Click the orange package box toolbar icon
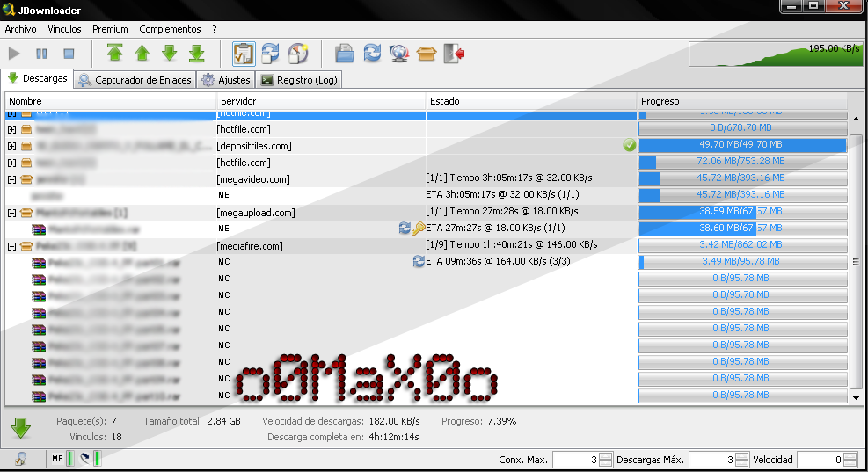This screenshot has width=868, height=472. click(427, 54)
